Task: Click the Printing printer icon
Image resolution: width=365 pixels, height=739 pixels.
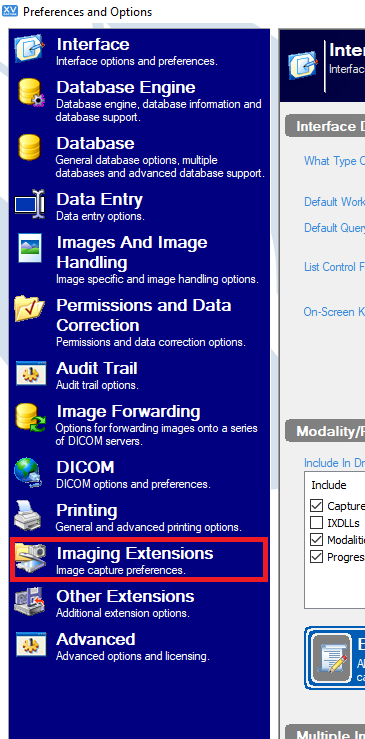Action: pyautogui.click(x=28, y=516)
